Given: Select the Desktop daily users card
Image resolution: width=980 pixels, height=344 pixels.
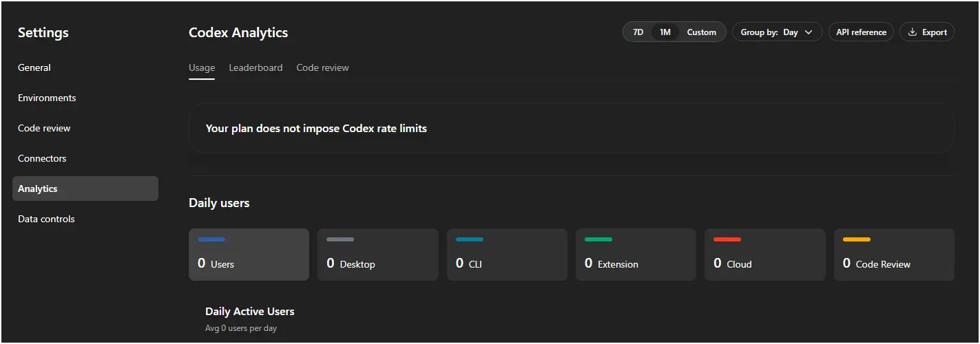Looking at the screenshot, I should pos(377,255).
